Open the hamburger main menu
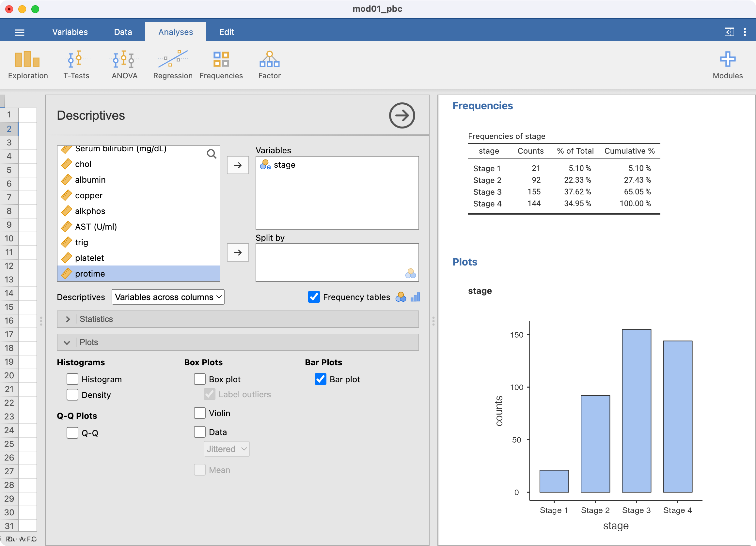 click(20, 32)
